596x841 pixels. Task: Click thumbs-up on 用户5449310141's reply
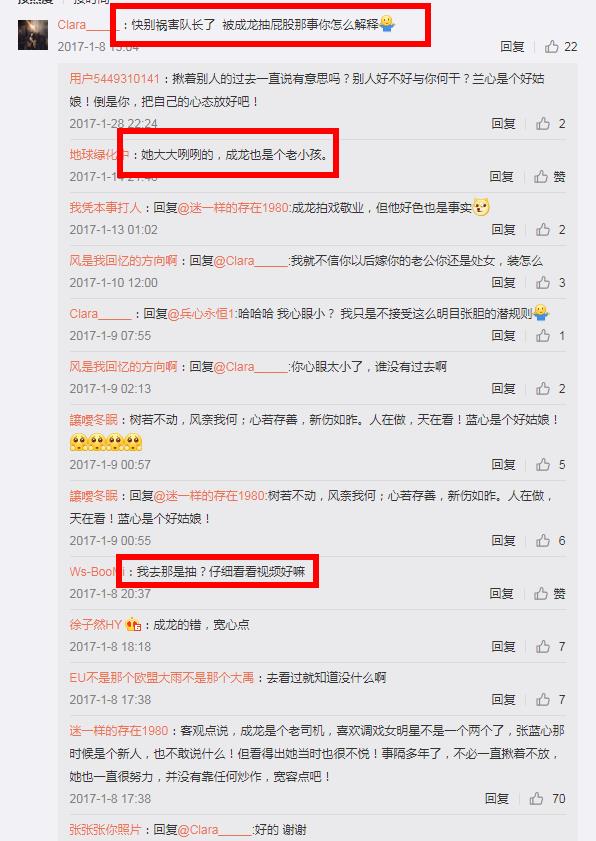pyautogui.click(x=543, y=124)
